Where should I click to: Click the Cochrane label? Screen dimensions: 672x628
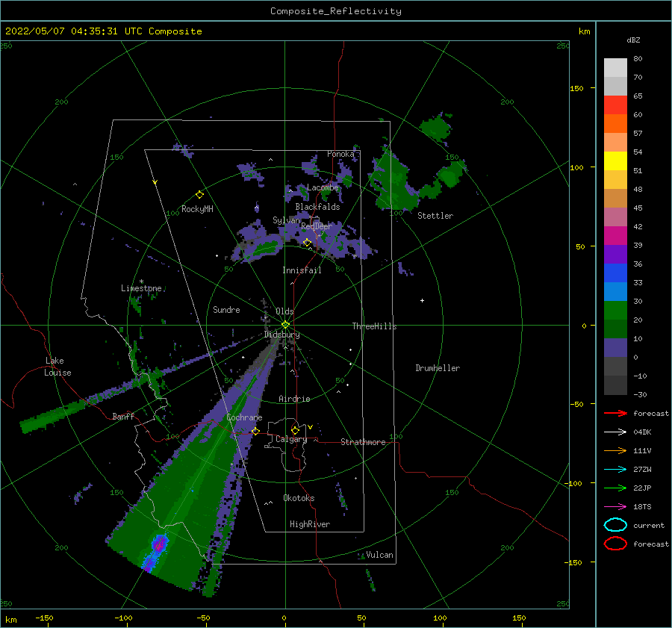[244, 417]
